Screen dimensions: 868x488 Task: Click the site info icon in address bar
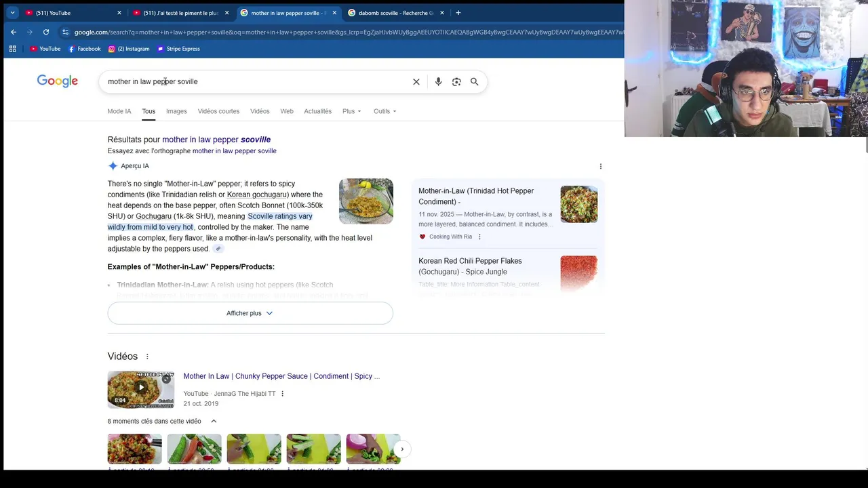(x=65, y=32)
